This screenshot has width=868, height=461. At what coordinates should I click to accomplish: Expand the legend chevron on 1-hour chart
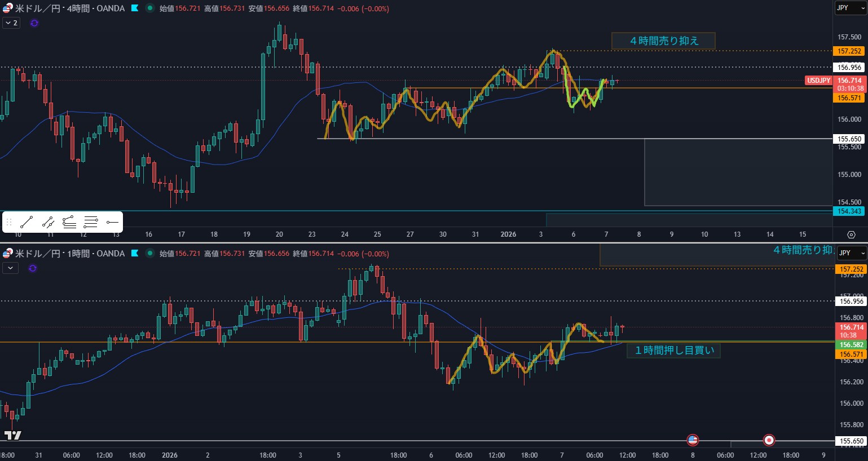pos(11,268)
